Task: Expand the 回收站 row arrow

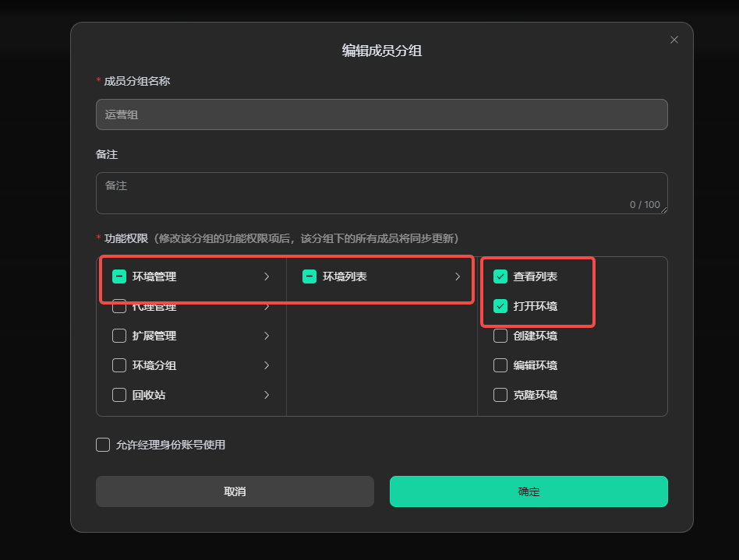Action: [267, 395]
